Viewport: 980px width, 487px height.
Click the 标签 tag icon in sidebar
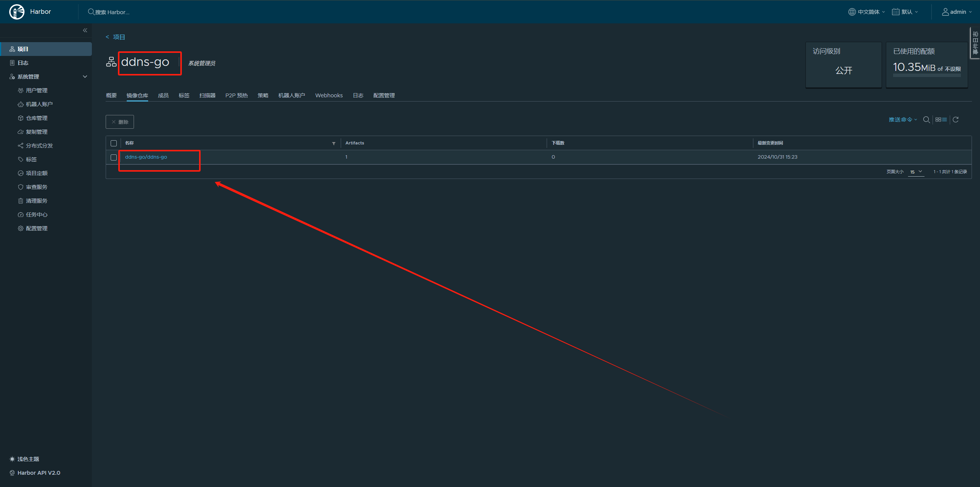click(x=21, y=159)
